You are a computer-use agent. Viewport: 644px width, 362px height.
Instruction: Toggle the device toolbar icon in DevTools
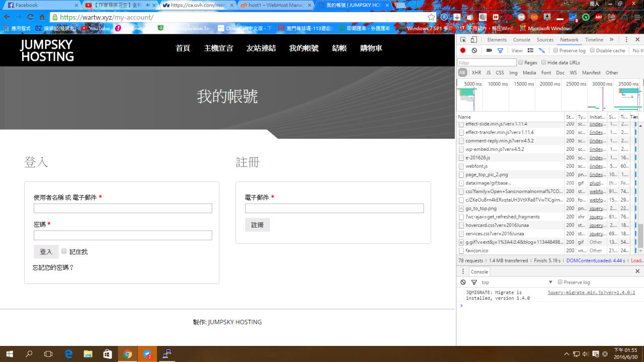pyautogui.click(x=474, y=40)
